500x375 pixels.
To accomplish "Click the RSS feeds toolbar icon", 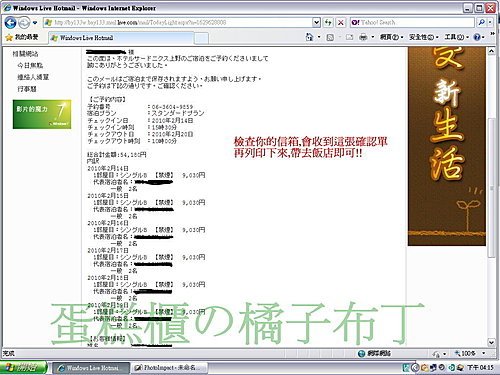I will coord(330,37).
